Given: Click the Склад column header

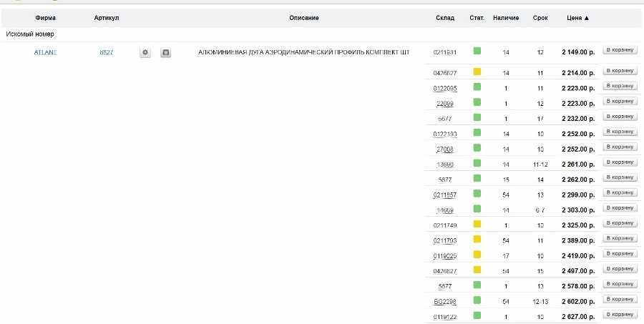Looking at the screenshot, I should [445, 18].
